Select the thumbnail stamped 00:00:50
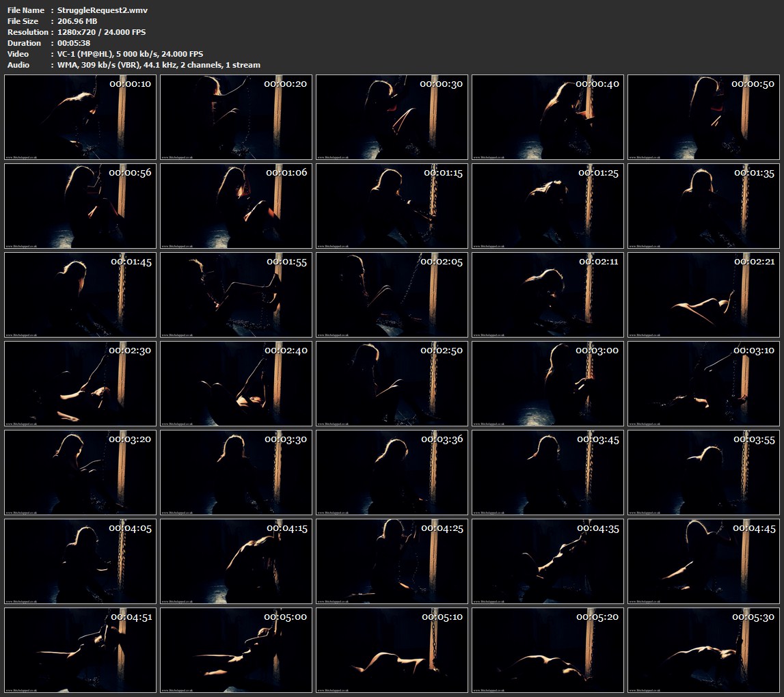784x697 pixels. pos(703,117)
